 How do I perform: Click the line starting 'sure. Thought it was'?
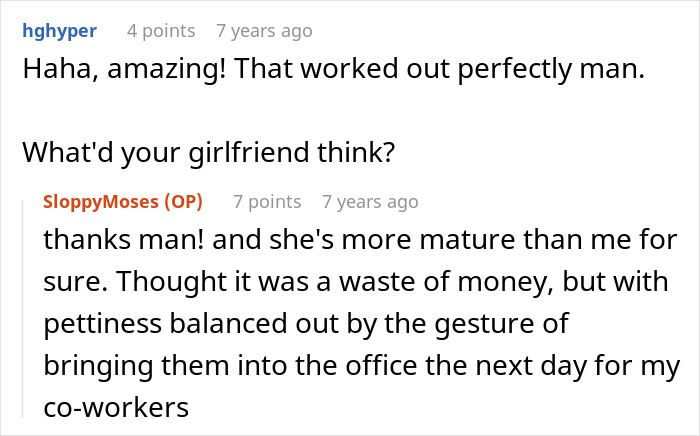pyautogui.click(x=356, y=282)
